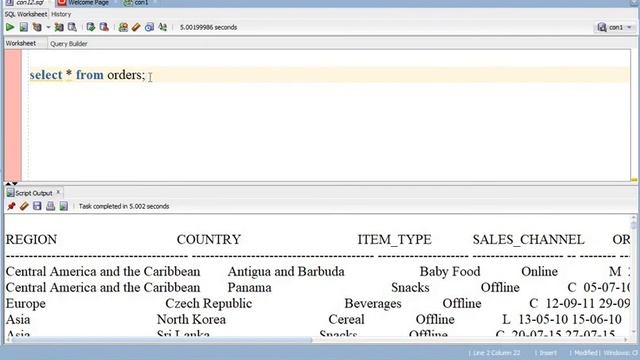Click 'Europe' in the output
The width and height of the screenshot is (640, 360).
point(26,304)
